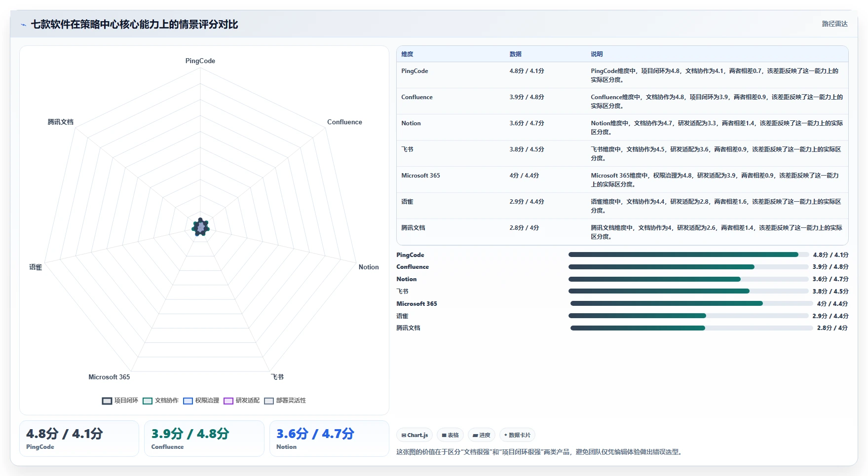Select the PingCode row name in table
Viewport: 868px width, 476px height.
point(415,71)
